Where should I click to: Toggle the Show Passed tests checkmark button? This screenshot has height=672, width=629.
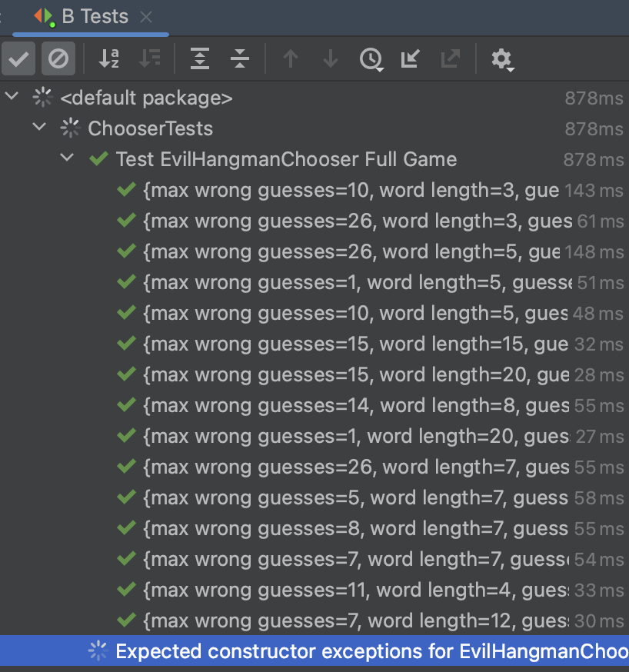[18, 59]
